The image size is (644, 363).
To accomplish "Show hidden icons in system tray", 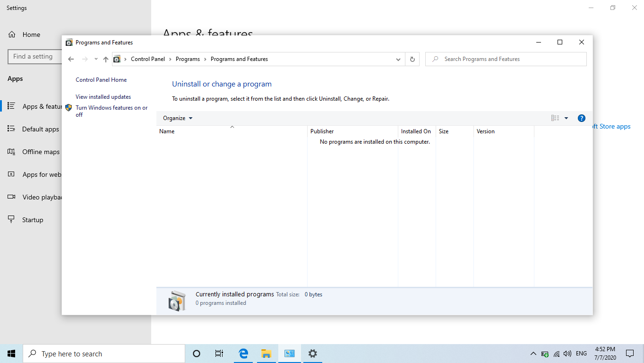I will [x=533, y=354].
